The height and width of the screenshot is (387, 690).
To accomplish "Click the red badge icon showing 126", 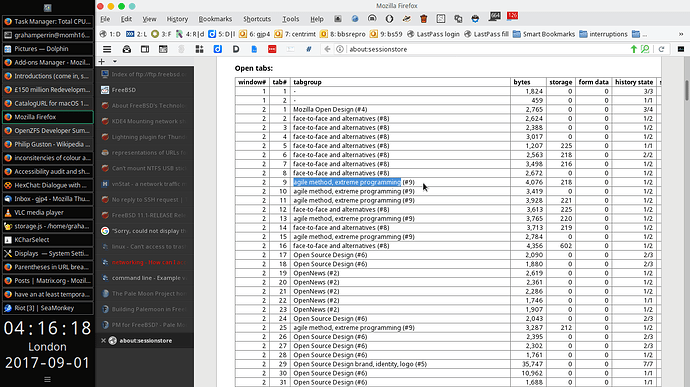I will 512,17.
